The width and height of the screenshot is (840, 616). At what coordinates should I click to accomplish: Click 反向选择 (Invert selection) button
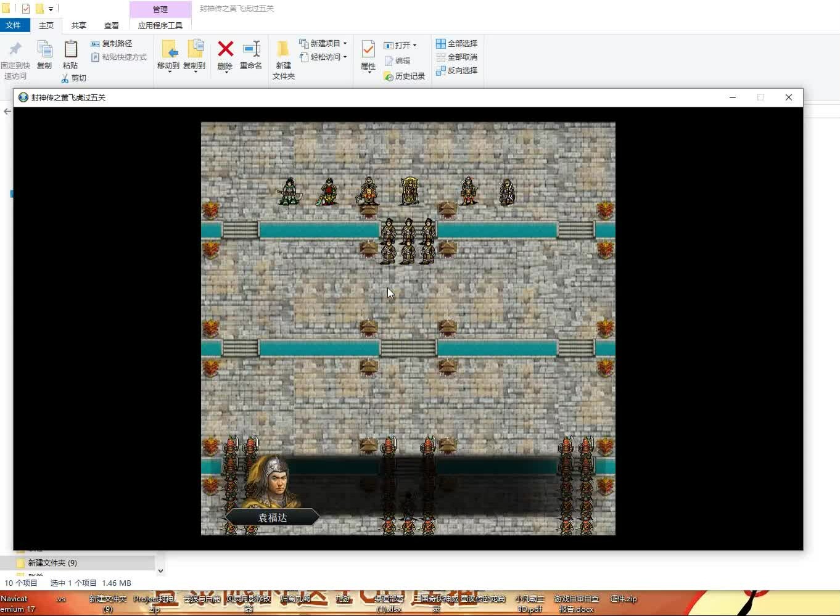coord(457,70)
